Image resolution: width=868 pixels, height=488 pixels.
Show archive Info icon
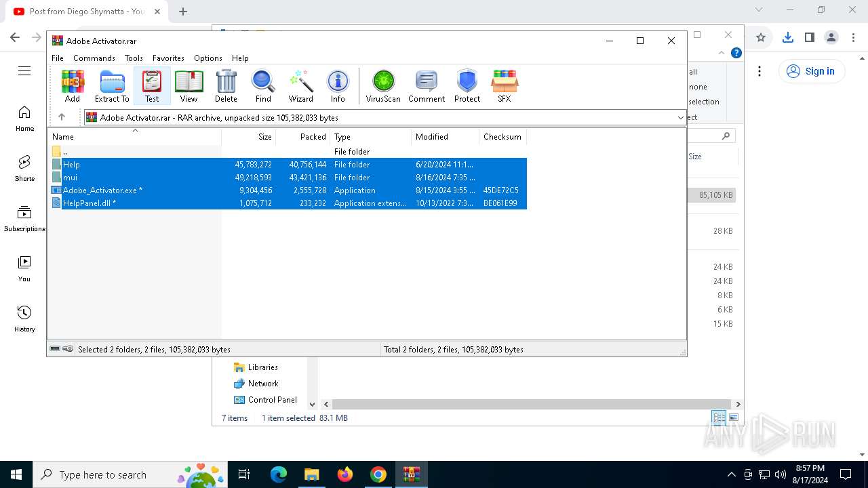pyautogui.click(x=338, y=86)
